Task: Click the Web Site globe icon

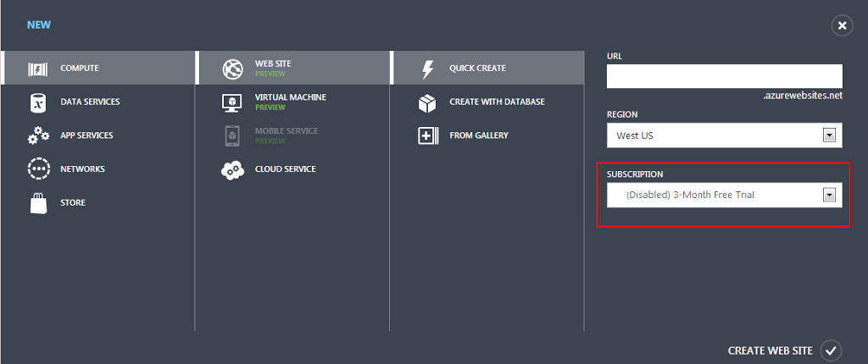Action: [x=232, y=69]
